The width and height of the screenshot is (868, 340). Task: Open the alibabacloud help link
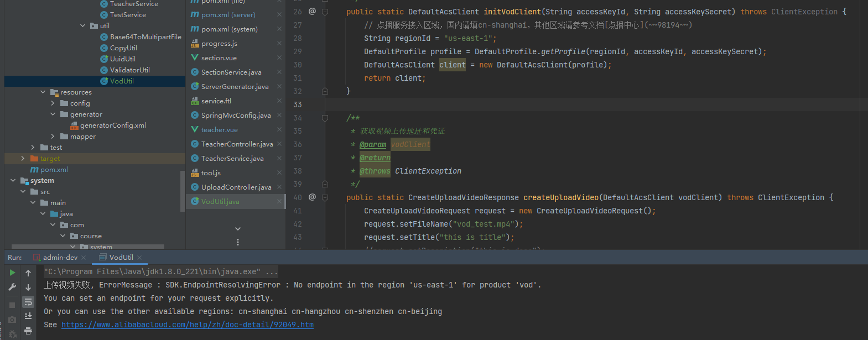coord(187,325)
